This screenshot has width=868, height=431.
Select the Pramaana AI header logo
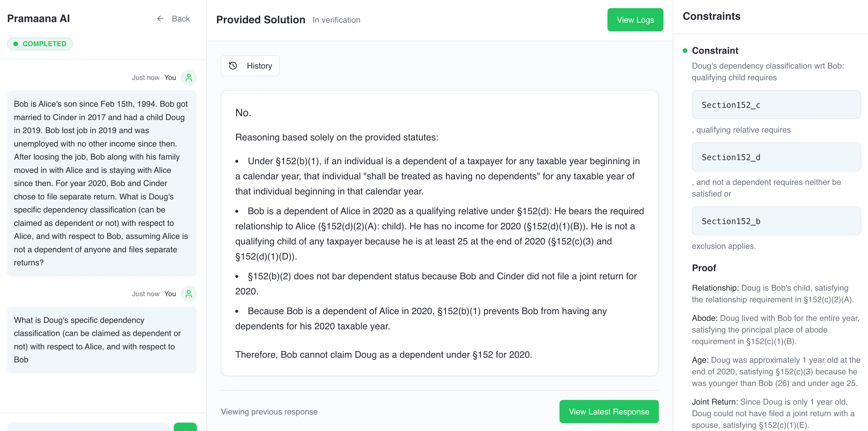(x=38, y=19)
